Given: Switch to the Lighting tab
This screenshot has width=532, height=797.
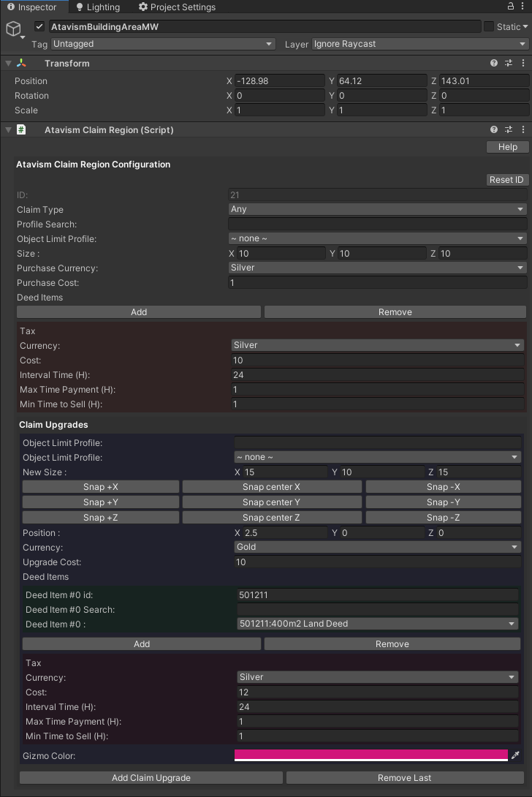Looking at the screenshot, I should pyautogui.click(x=97, y=7).
